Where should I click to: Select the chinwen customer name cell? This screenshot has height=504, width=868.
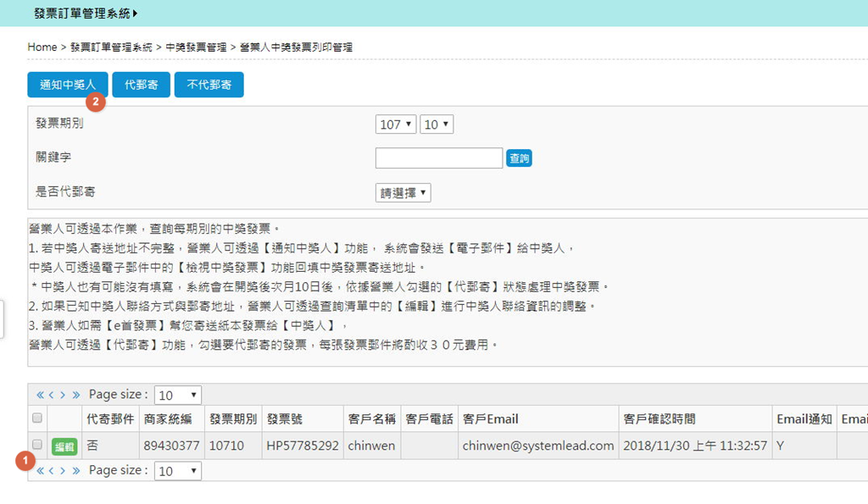(x=371, y=446)
